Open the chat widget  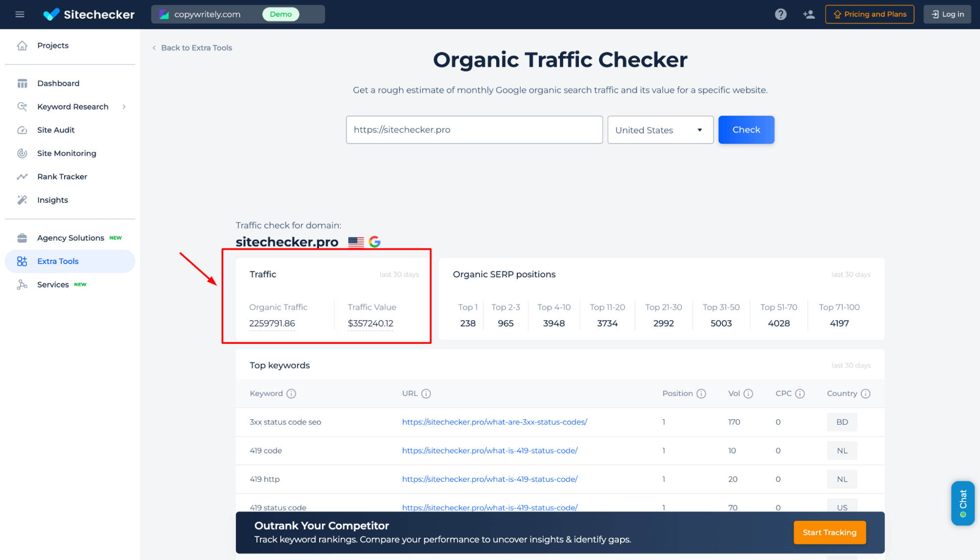962,503
